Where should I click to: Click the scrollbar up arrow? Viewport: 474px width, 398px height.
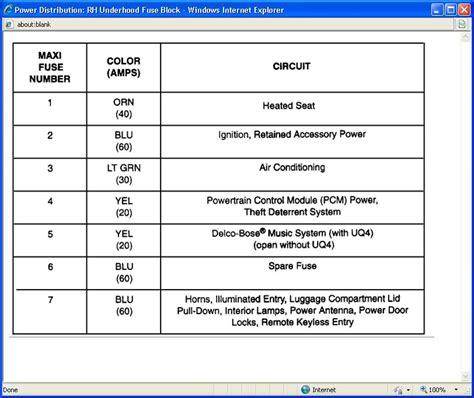[x=465, y=37]
